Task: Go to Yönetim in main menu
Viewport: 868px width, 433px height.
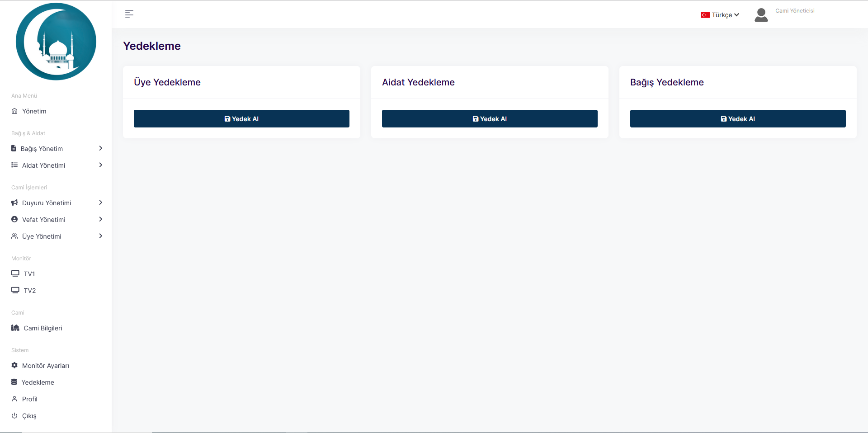Action: coord(34,111)
